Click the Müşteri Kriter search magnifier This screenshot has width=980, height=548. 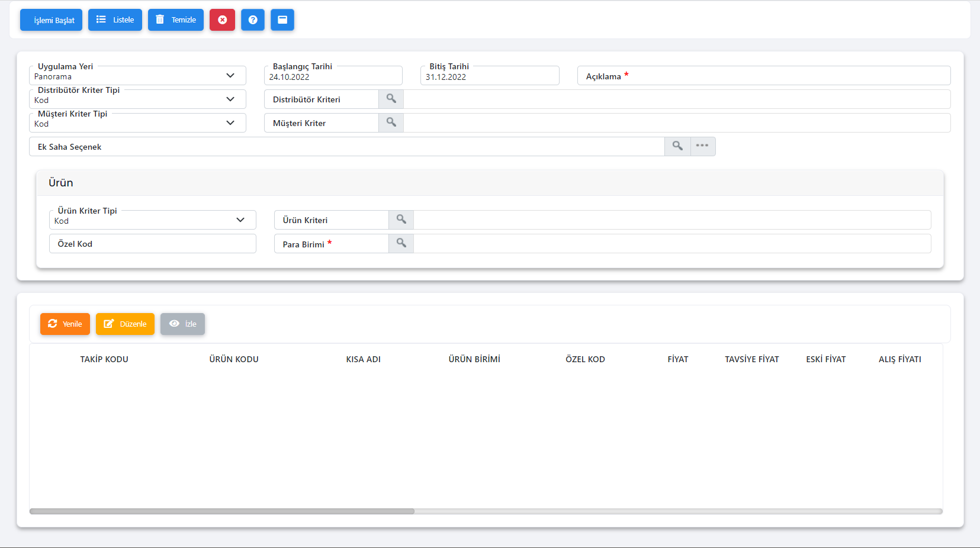point(391,123)
